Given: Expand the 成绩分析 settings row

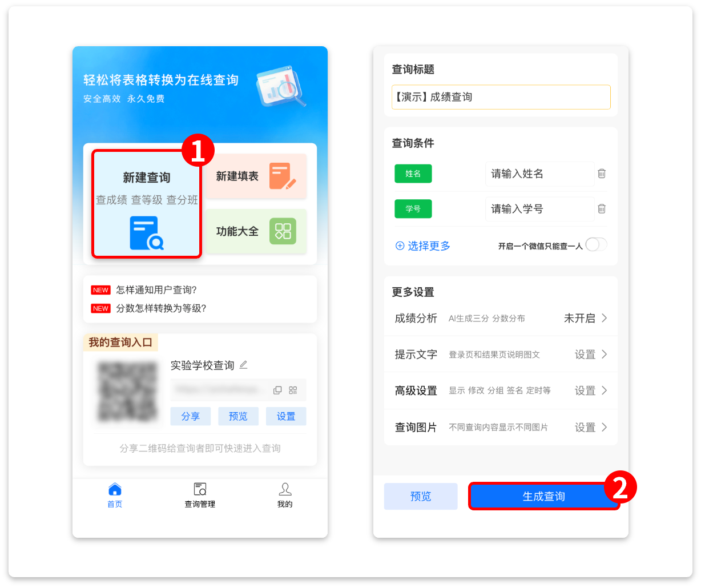Looking at the screenshot, I should pyautogui.click(x=606, y=318).
